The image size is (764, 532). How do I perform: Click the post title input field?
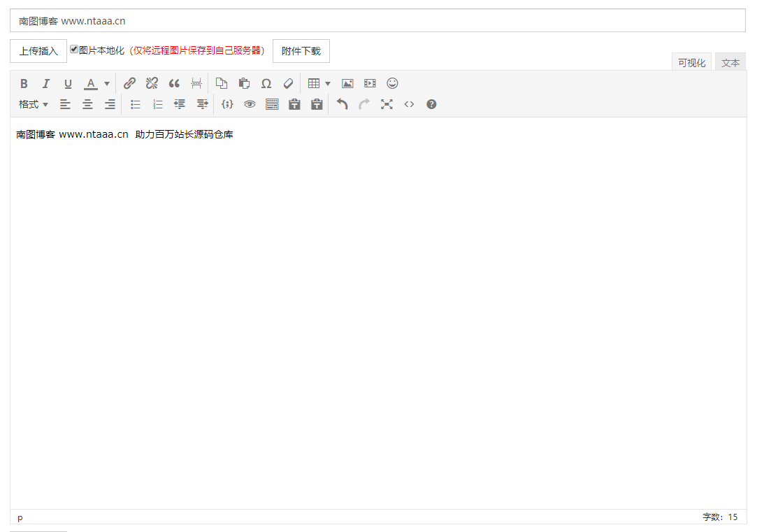tap(377, 21)
